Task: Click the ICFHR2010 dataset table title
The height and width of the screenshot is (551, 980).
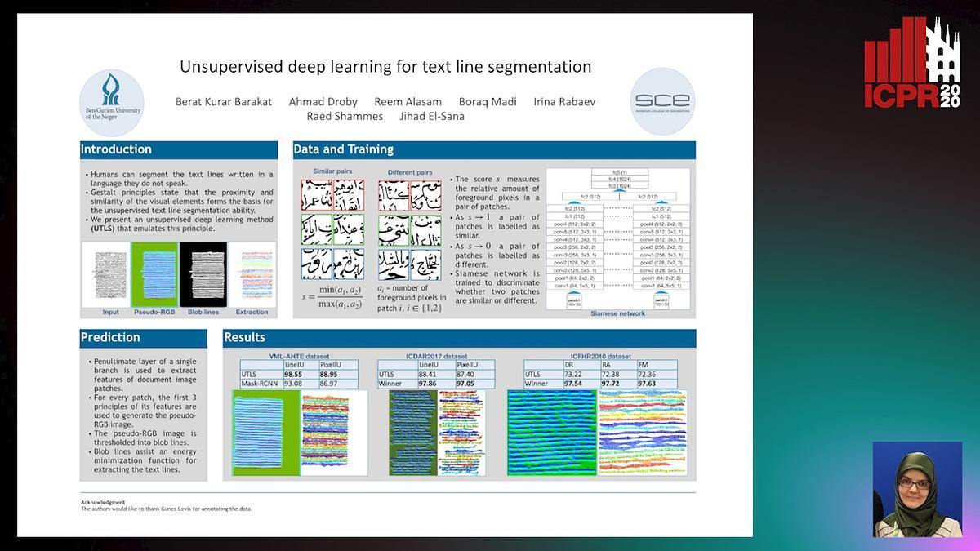Action: (x=601, y=356)
